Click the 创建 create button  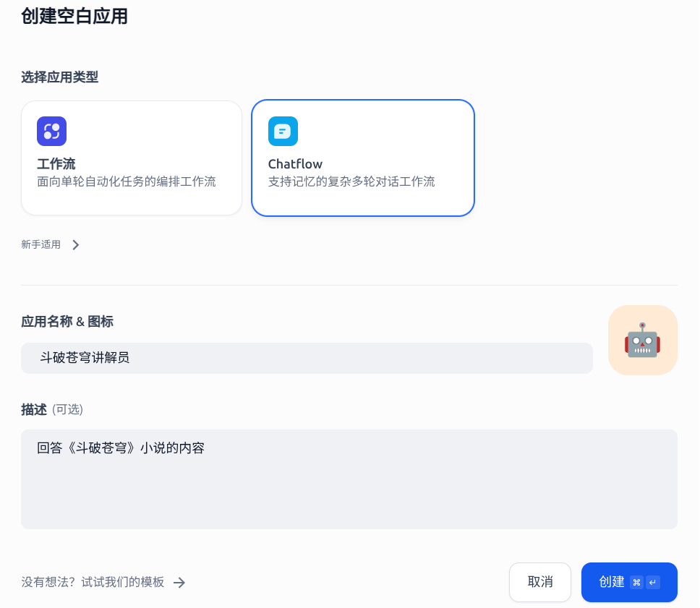[x=612, y=582]
